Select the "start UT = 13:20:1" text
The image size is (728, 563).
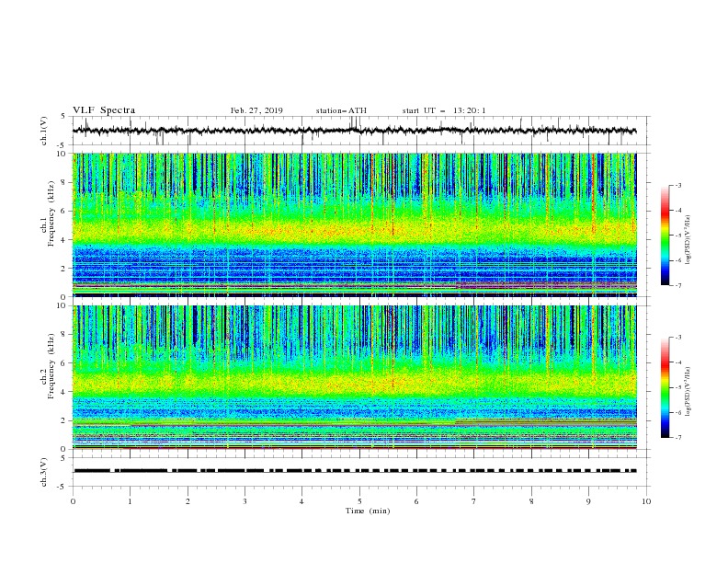444,110
